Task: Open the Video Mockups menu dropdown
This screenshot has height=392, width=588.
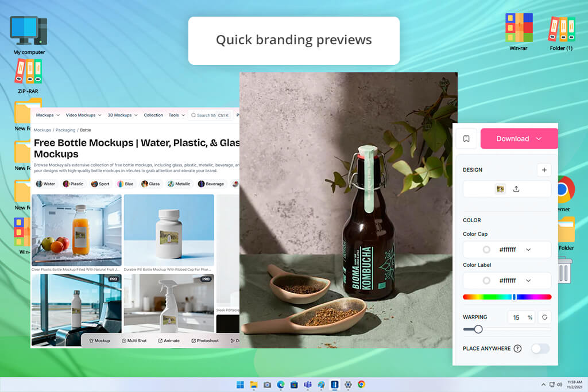Action: click(x=83, y=115)
